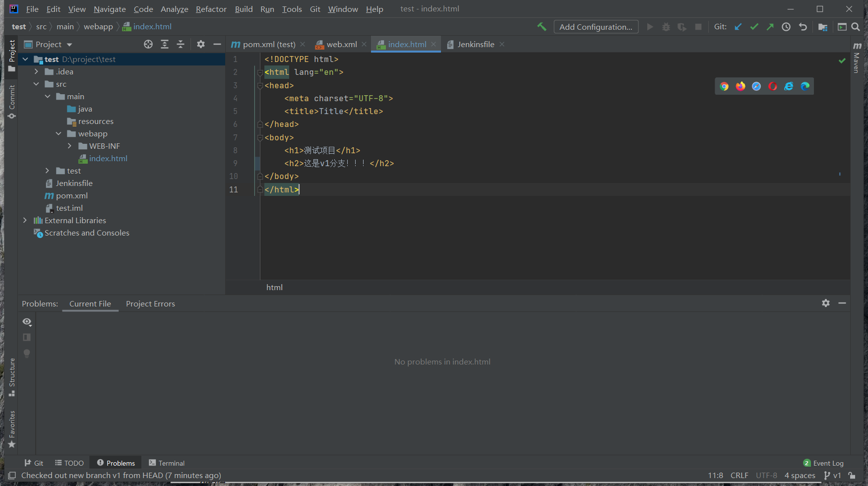This screenshot has width=868, height=486.
Task: Click the inspection status green checkmark
Action: coord(842,61)
